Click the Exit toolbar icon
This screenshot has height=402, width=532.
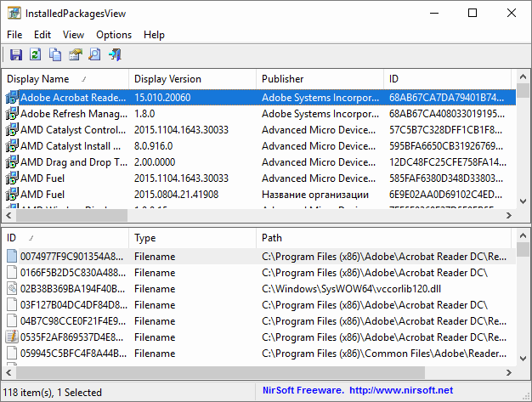[x=115, y=55]
